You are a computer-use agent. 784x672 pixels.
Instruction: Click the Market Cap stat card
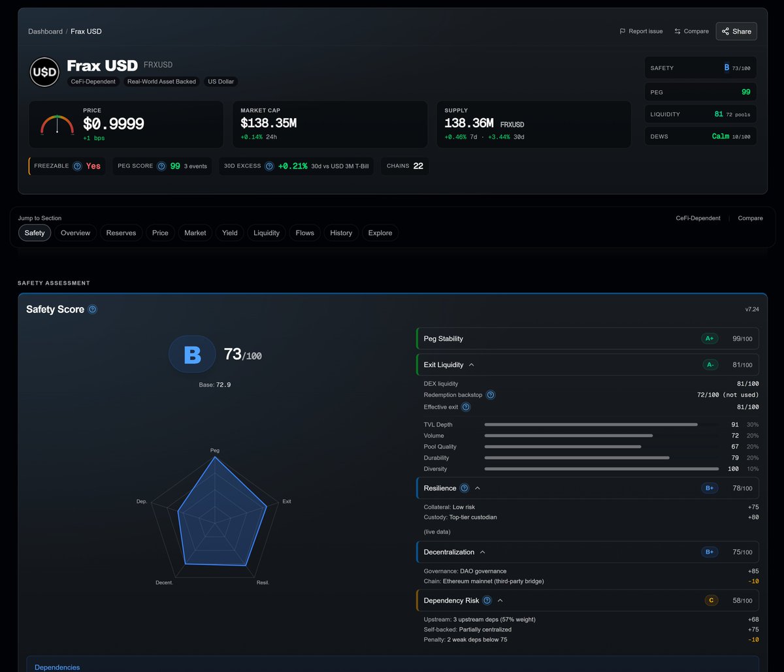click(x=330, y=124)
